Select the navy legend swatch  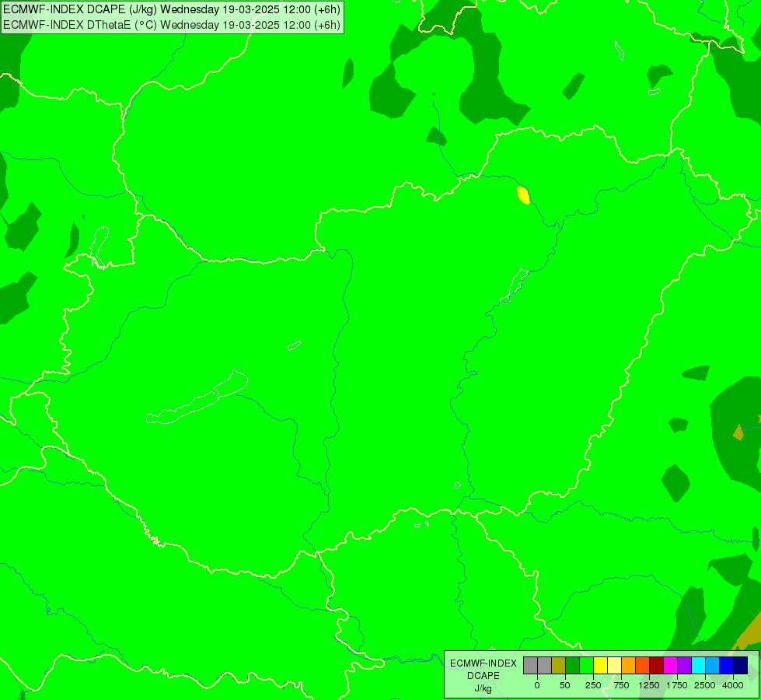pyautogui.click(x=741, y=665)
